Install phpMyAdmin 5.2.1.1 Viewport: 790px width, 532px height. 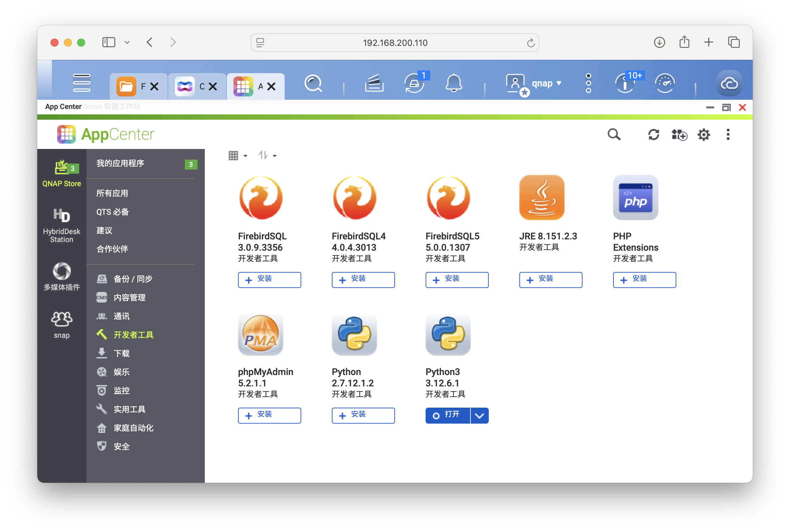[x=269, y=415]
